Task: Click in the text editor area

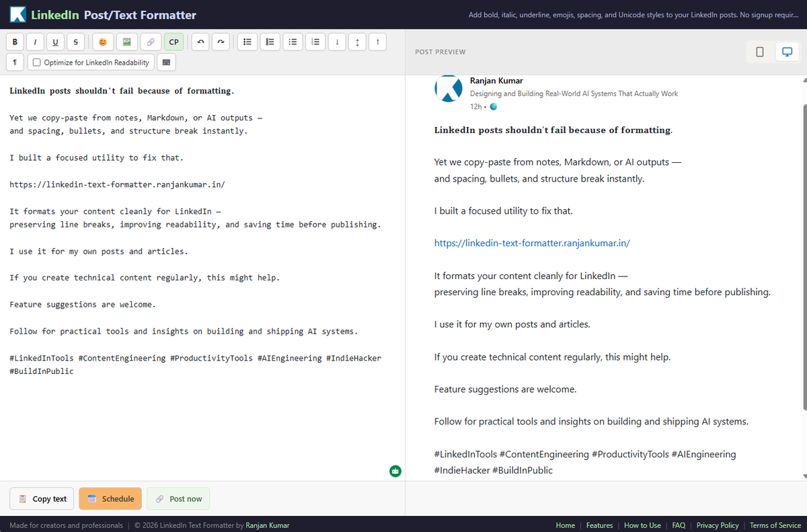Action: pos(202,277)
